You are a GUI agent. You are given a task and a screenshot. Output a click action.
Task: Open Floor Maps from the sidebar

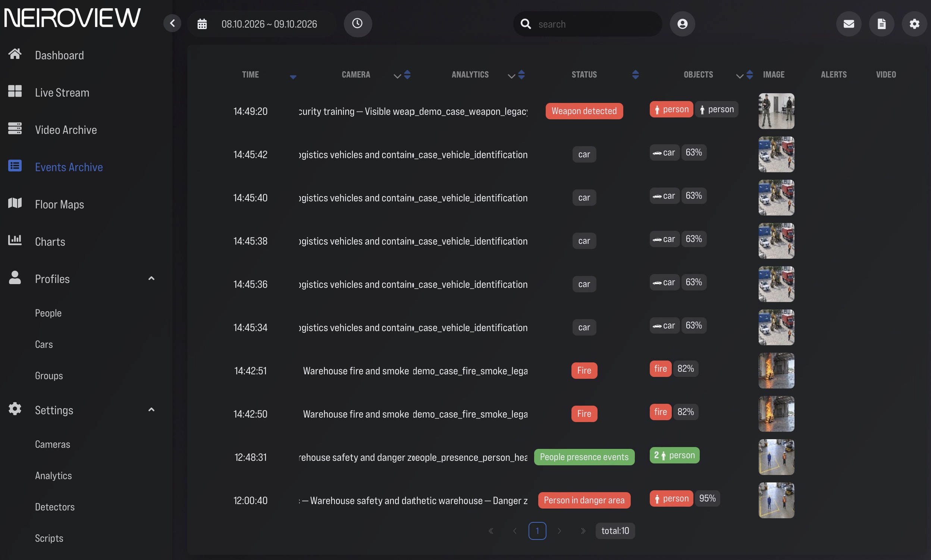[x=60, y=205]
